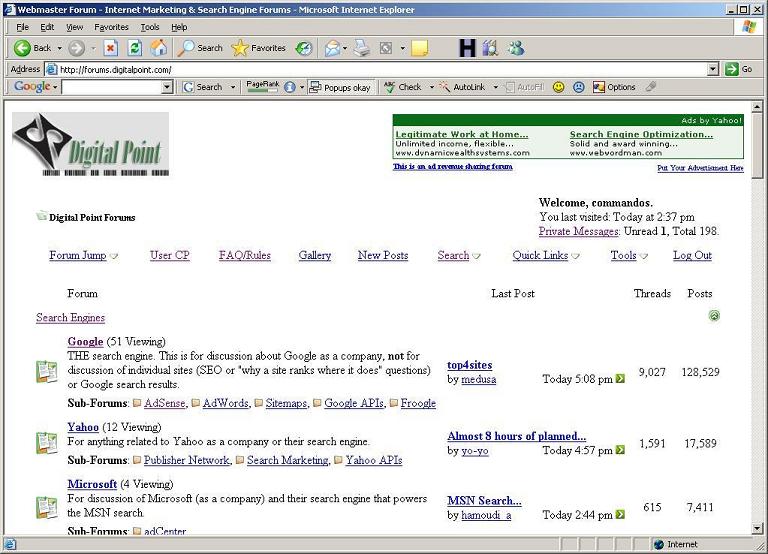768x554 pixels.
Task: Expand the Check button dropdown arrow
Action: pyautogui.click(x=432, y=87)
